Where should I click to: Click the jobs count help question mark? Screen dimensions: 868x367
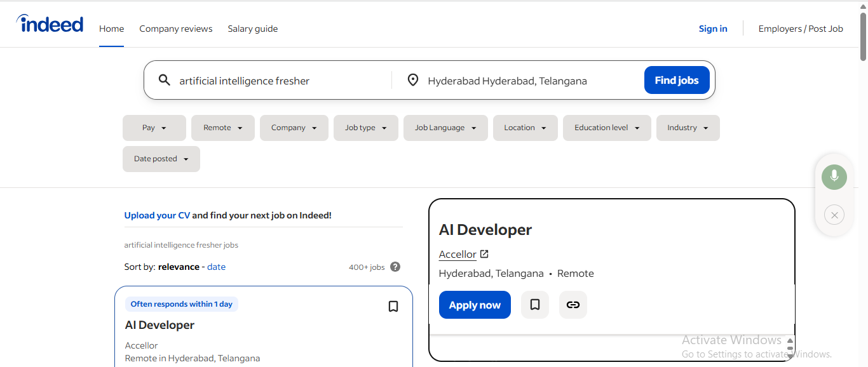(395, 267)
